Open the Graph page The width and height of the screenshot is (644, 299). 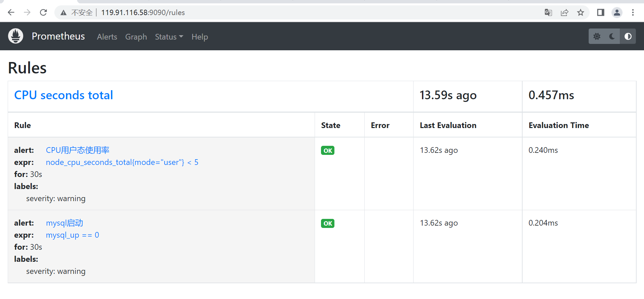tap(136, 37)
